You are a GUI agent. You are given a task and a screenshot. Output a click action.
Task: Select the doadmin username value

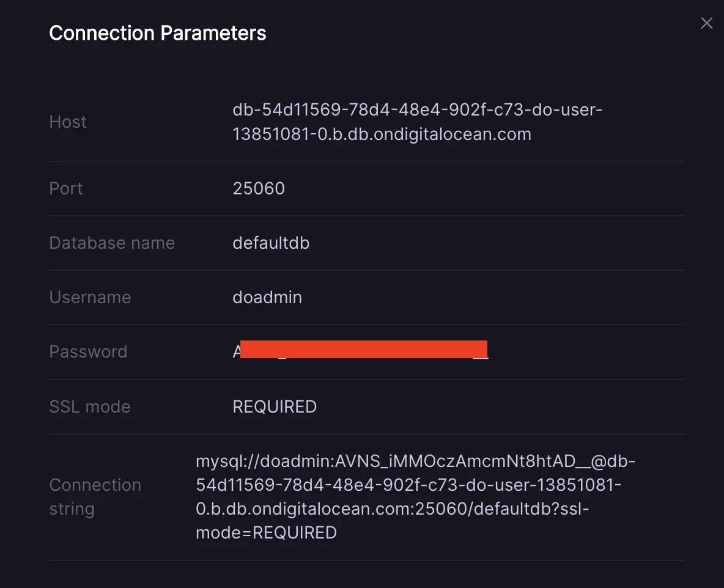267,297
